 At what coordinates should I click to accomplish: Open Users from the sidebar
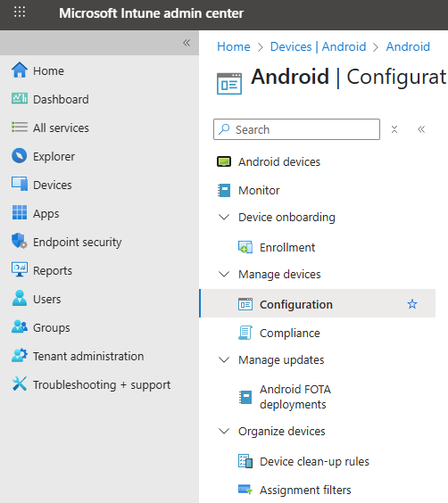coord(47,300)
